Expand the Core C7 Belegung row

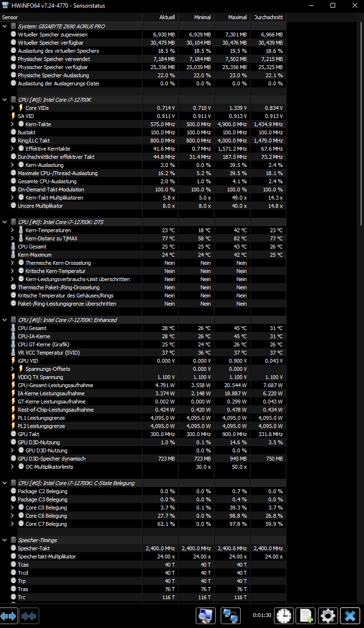click(x=12, y=524)
